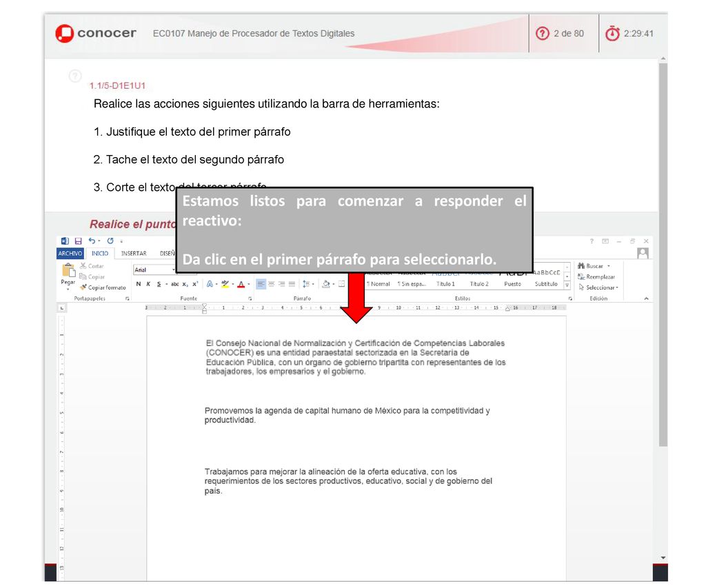Toggle strikethrough with the abc button

click(x=174, y=284)
